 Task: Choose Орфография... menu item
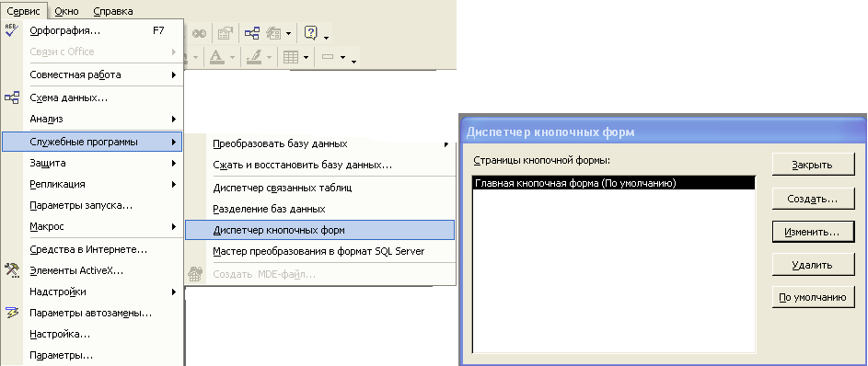92,30
